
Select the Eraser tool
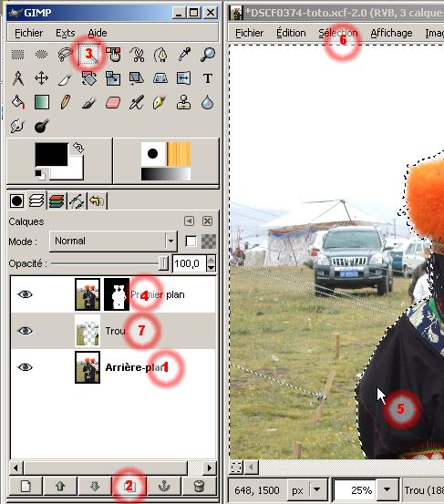click(x=113, y=103)
